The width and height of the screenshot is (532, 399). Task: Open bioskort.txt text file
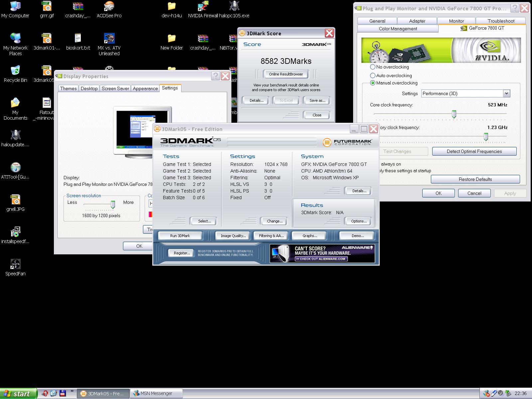click(78, 42)
